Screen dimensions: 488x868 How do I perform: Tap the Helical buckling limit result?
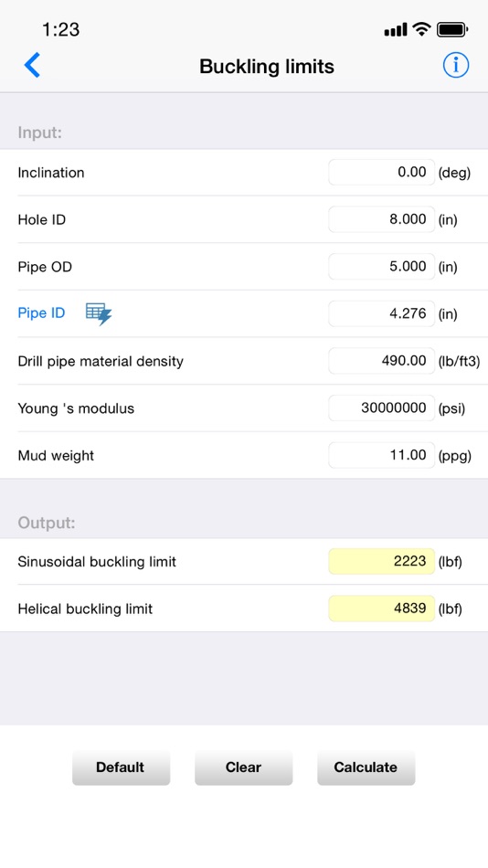point(382,609)
